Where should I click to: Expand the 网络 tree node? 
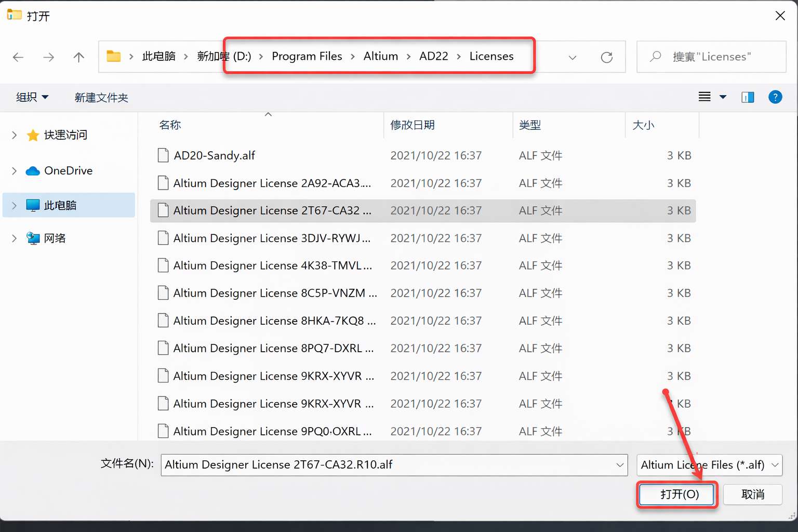14,238
